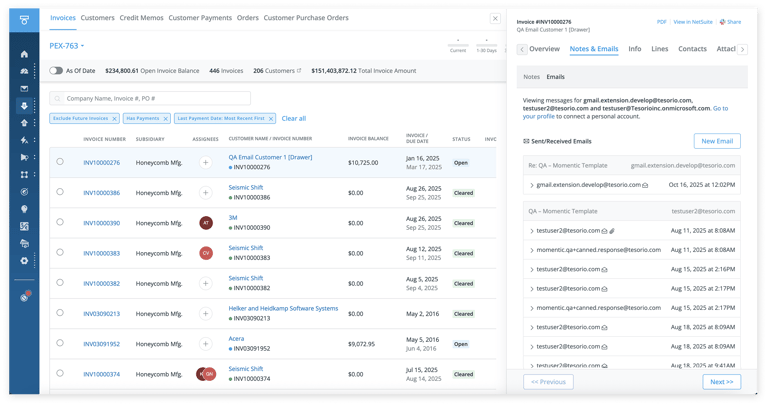Click the New Email button
The width and height of the screenshot is (768, 406).
pos(717,141)
